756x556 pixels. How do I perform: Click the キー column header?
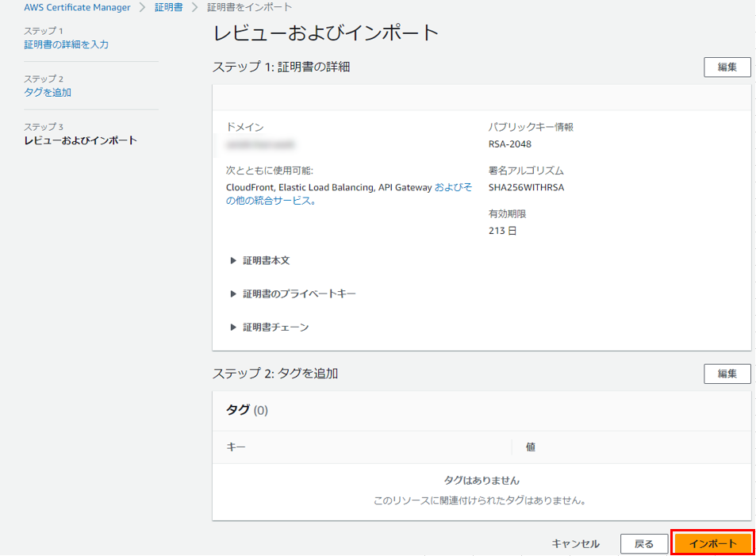tap(236, 447)
